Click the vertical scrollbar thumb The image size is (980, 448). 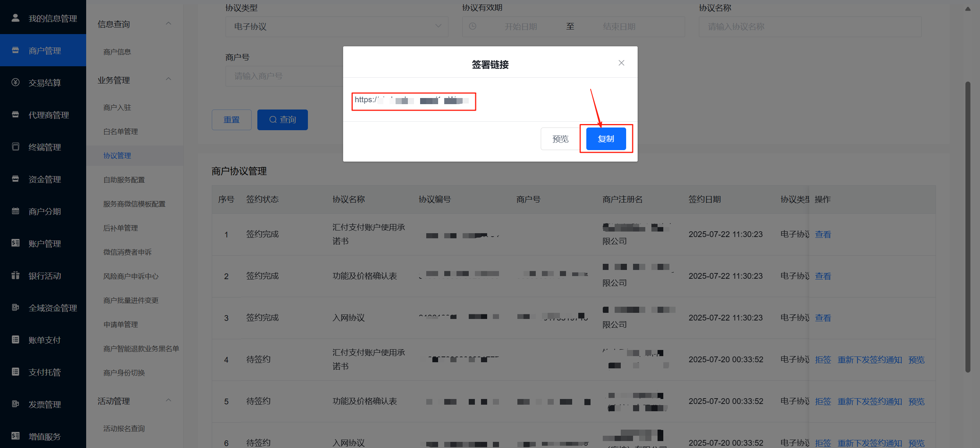pyautogui.click(x=968, y=227)
